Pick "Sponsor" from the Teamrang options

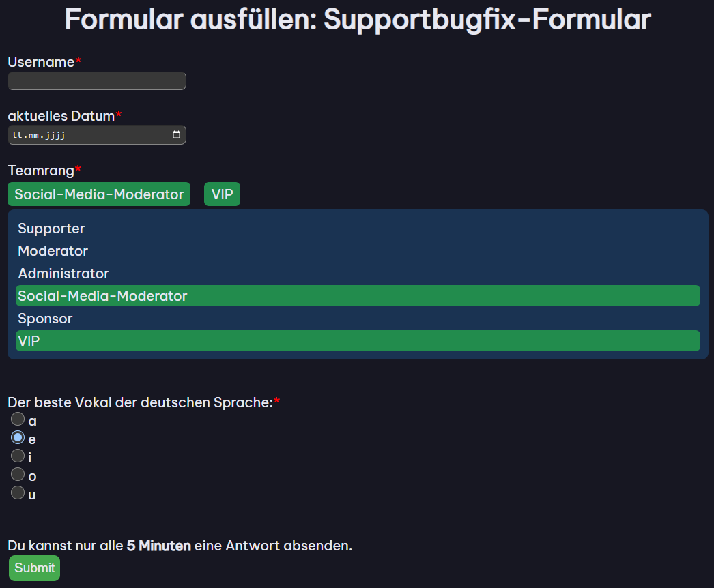[45, 318]
